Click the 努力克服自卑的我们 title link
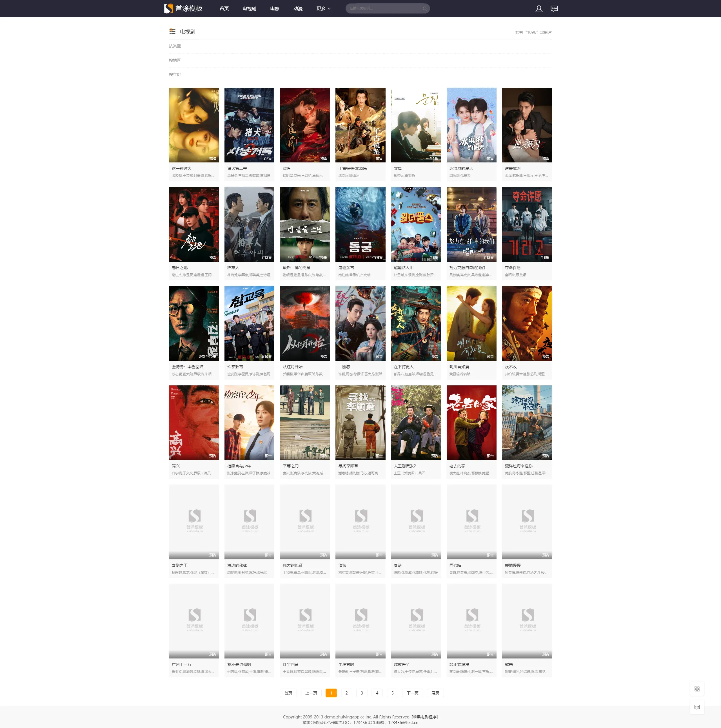The height and width of the screenshot is (728, 721). point(467,267)
